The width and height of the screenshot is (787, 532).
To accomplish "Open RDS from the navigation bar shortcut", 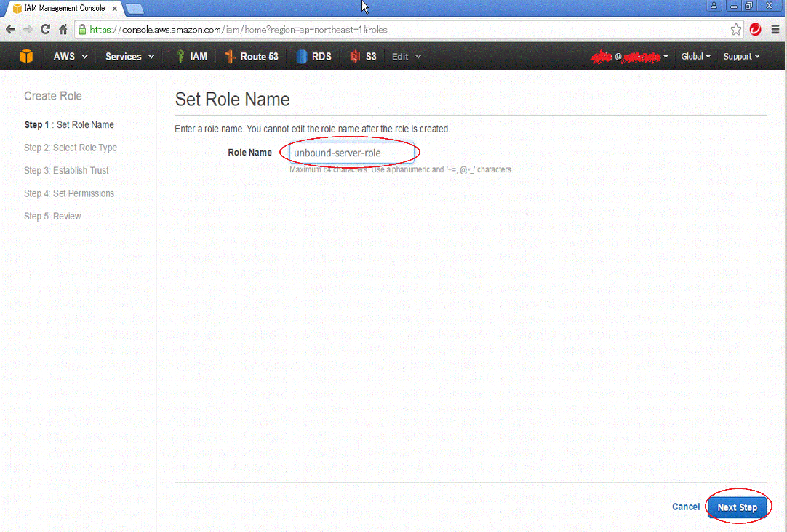I will [x=314, y=56].
